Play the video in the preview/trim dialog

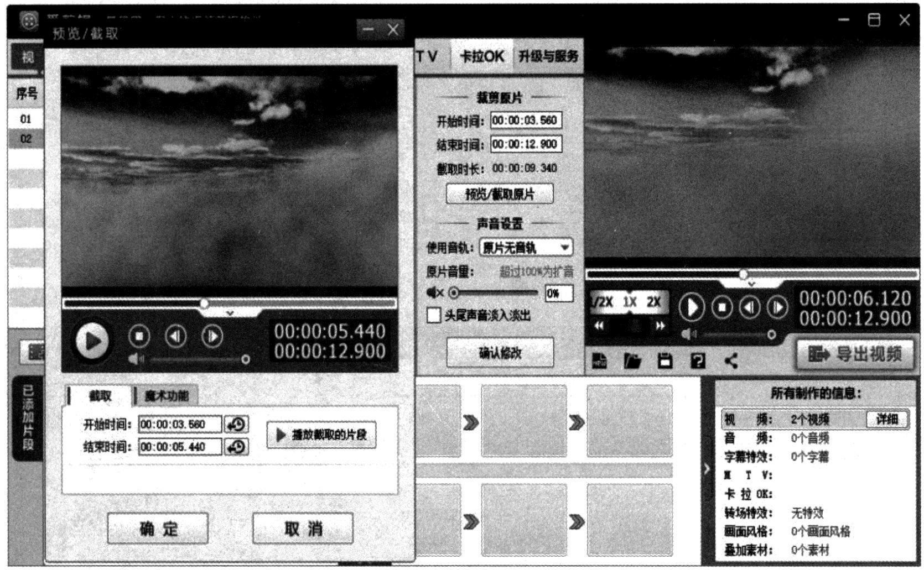92,341
